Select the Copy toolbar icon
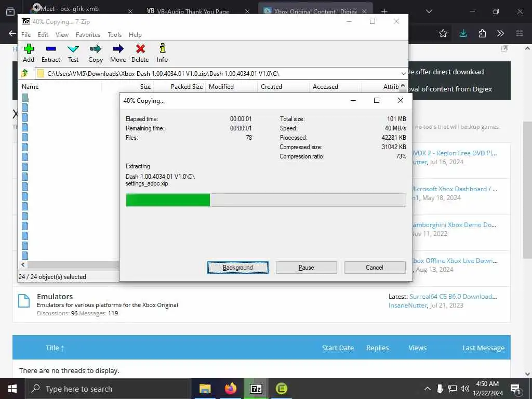The image size is (532, 399). [96, 53]
